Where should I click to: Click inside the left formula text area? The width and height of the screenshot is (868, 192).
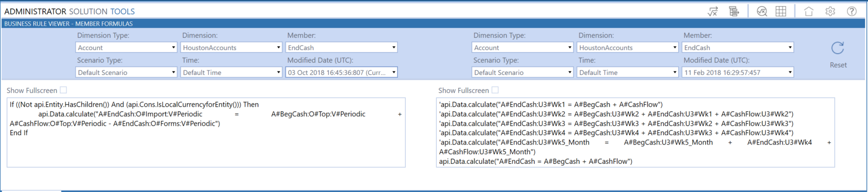click(x=206, y=132)
